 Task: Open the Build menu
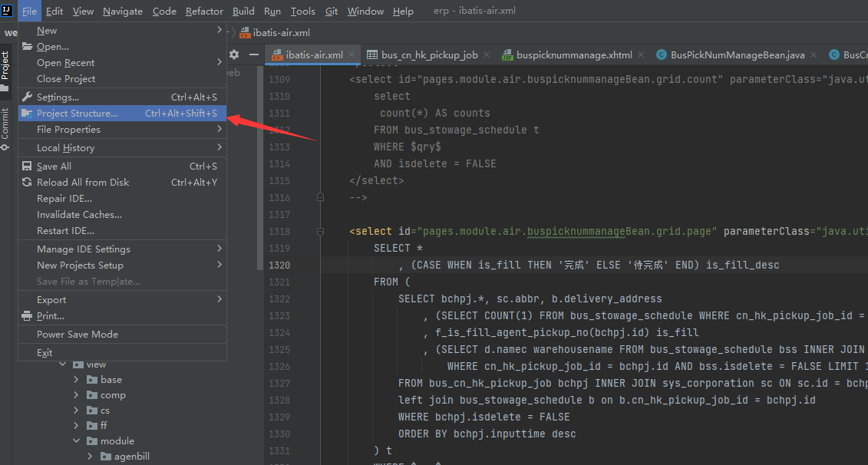tap(243, 11)
